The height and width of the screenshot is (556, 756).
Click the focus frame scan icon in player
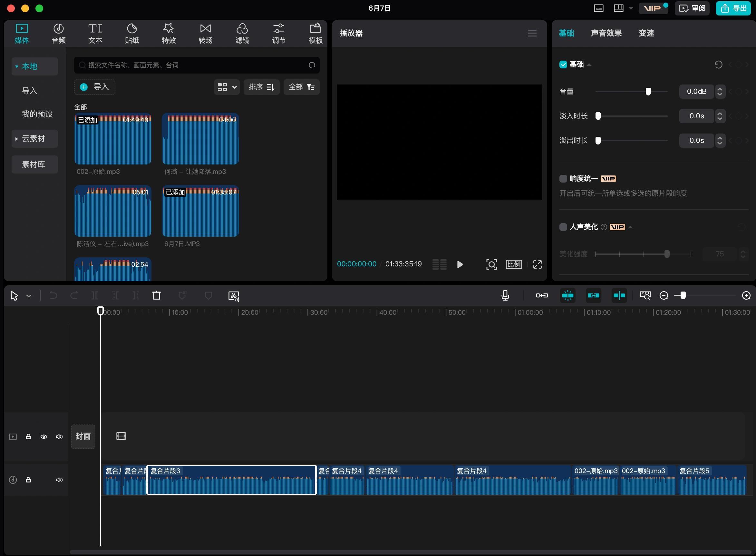tap(491, 264)
